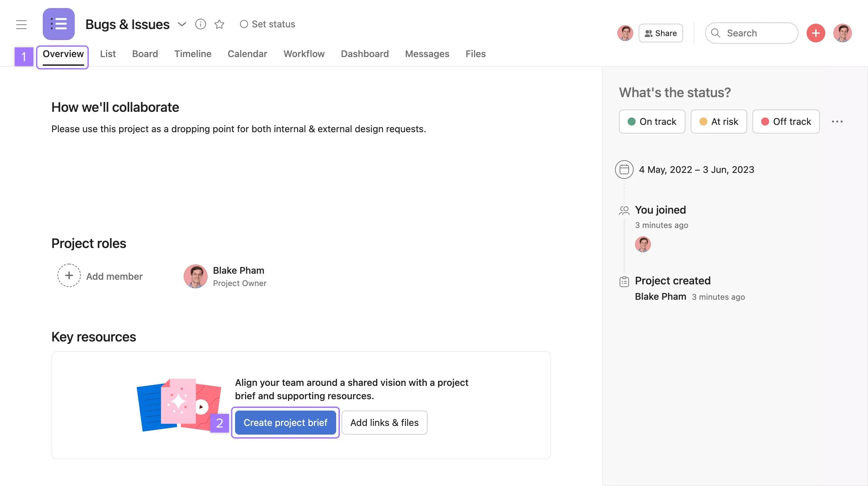The height and width of the screenshot is (486, 868).
Task: Click Create project brief button
Action: pyautogui.click(x=285, y=422)
